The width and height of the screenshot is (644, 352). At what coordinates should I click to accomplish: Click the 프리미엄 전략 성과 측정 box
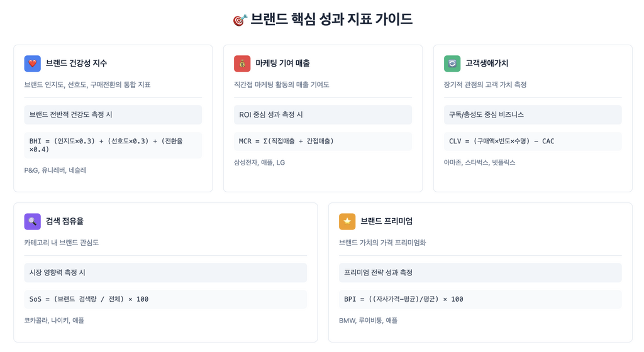(480, 273)
